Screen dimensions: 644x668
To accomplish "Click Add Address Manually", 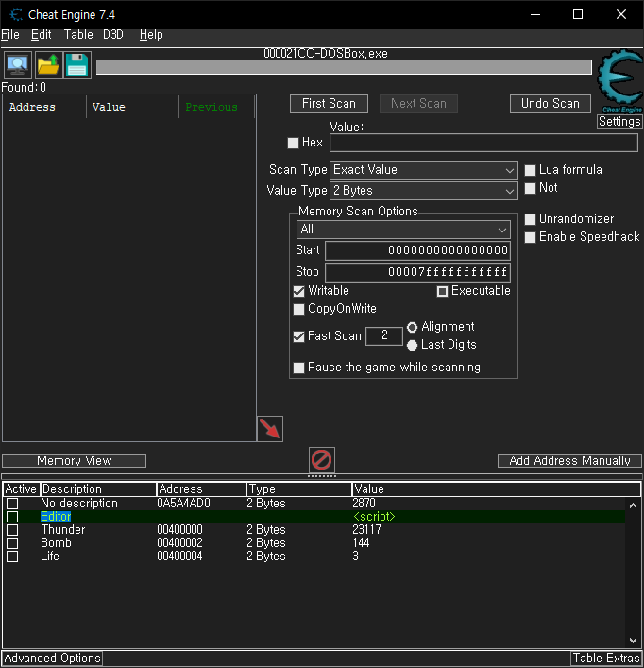I will [x=569, y=461].
